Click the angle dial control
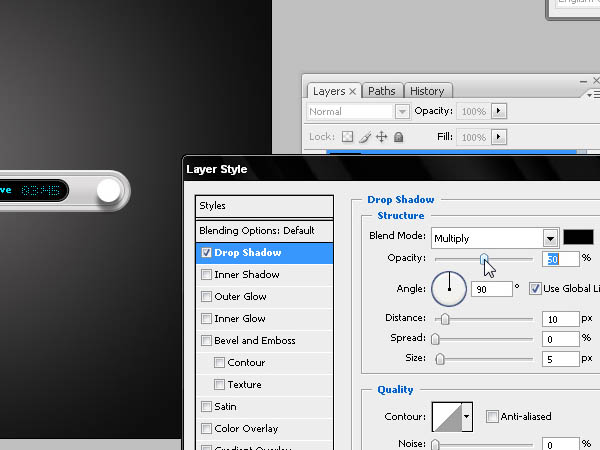 [449, 289]
